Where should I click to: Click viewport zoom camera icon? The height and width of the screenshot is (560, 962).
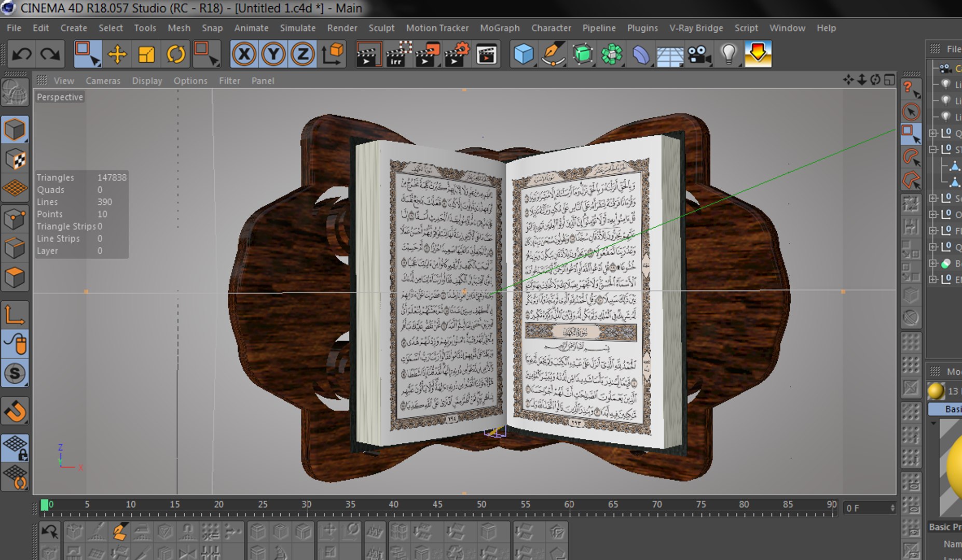point(862,80)
